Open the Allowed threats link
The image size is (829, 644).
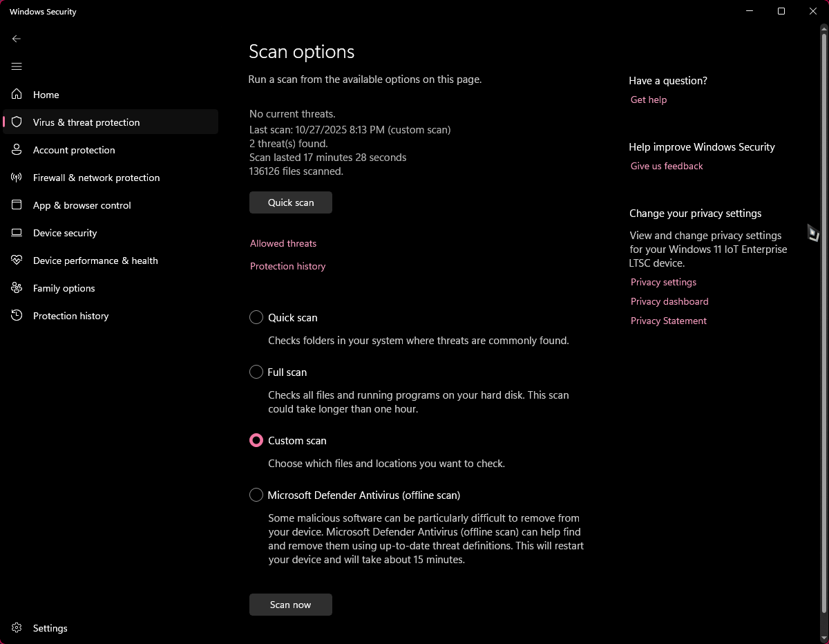coord(283,243)
